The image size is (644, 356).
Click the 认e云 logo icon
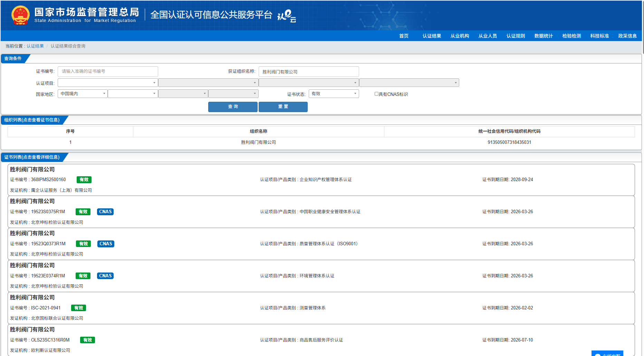pos(287,16)
